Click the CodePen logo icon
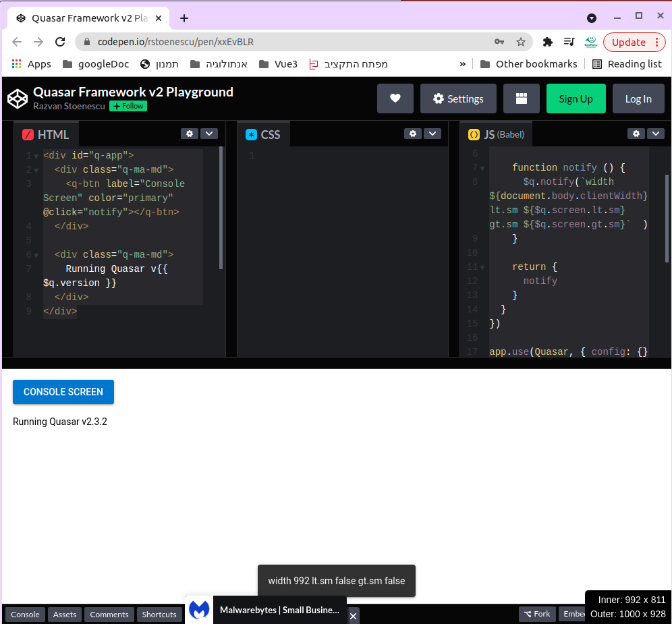672x624 pixels. (x=18, y=99)
